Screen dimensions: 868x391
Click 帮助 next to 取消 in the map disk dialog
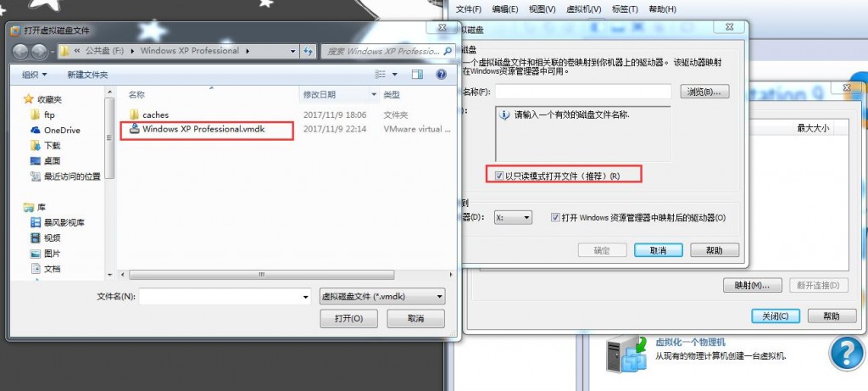click(714, 250)
